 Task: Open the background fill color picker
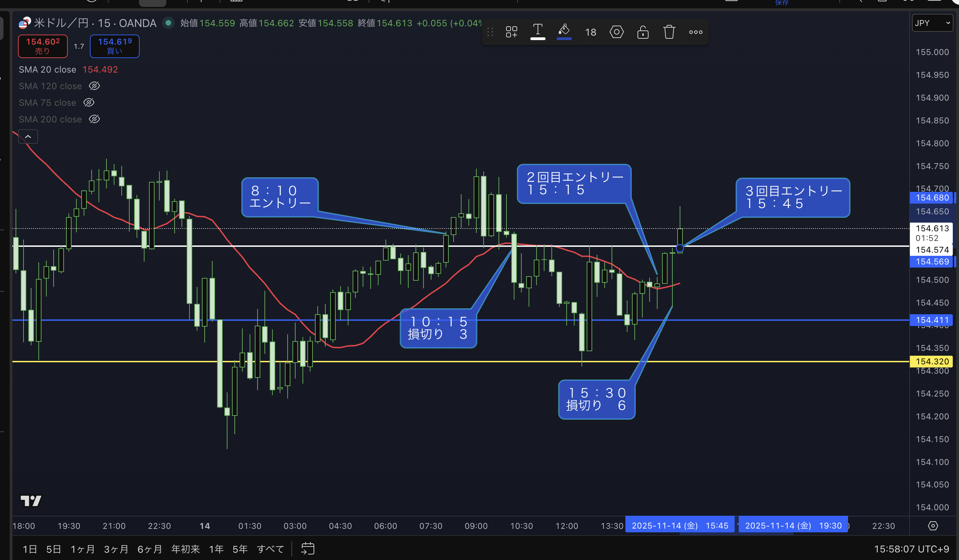point(564,31)
